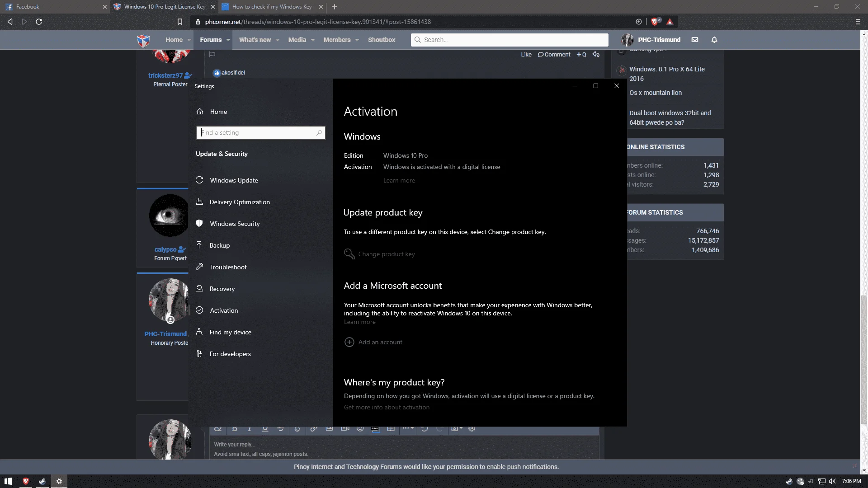This screenshot has height=488, width=868.
Task: Expand the Members dropdown arrow
Action: click(357, 40)
